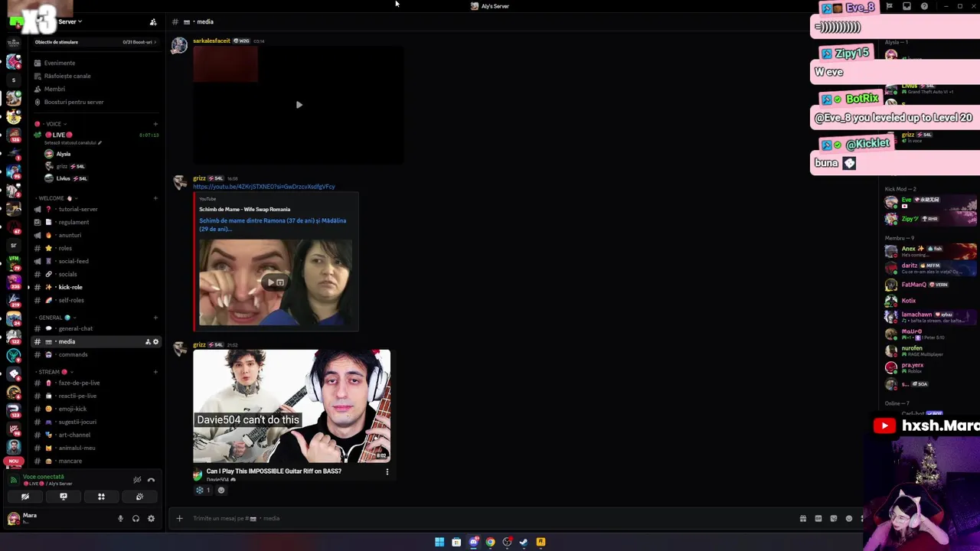Start an activity from voice panel
The image size is (980, 551).
(x=101, y=497)
